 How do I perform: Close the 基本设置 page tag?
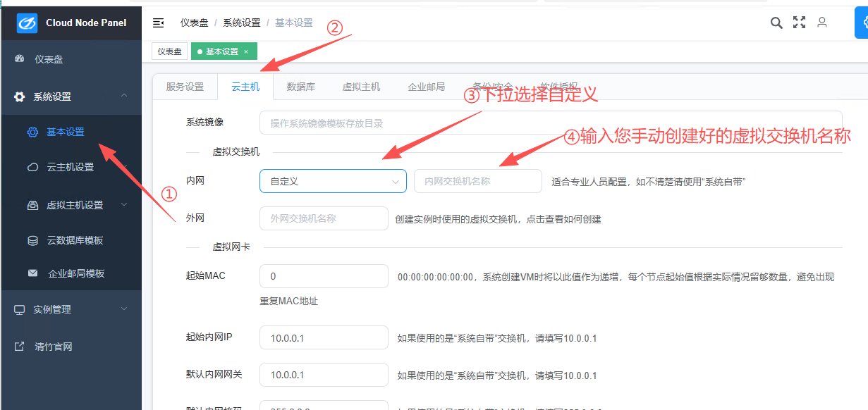[x=246, y=51]
